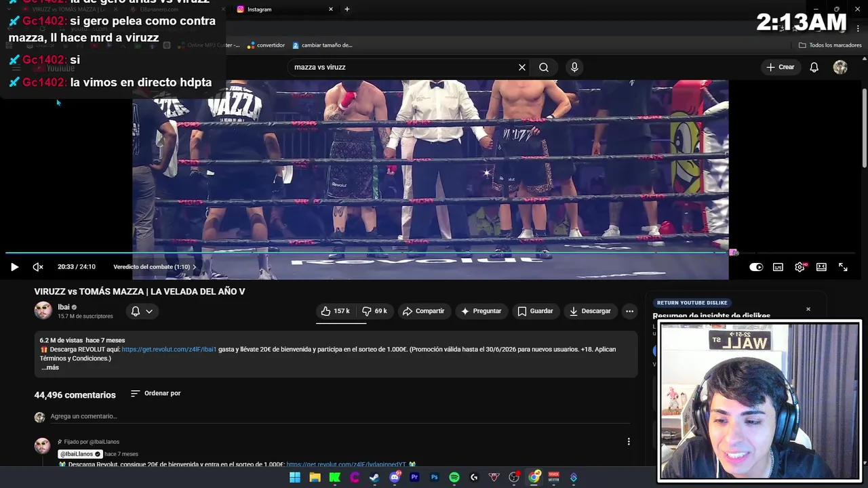Open the 'convertidor' bookmark

(x=267, y=45)
